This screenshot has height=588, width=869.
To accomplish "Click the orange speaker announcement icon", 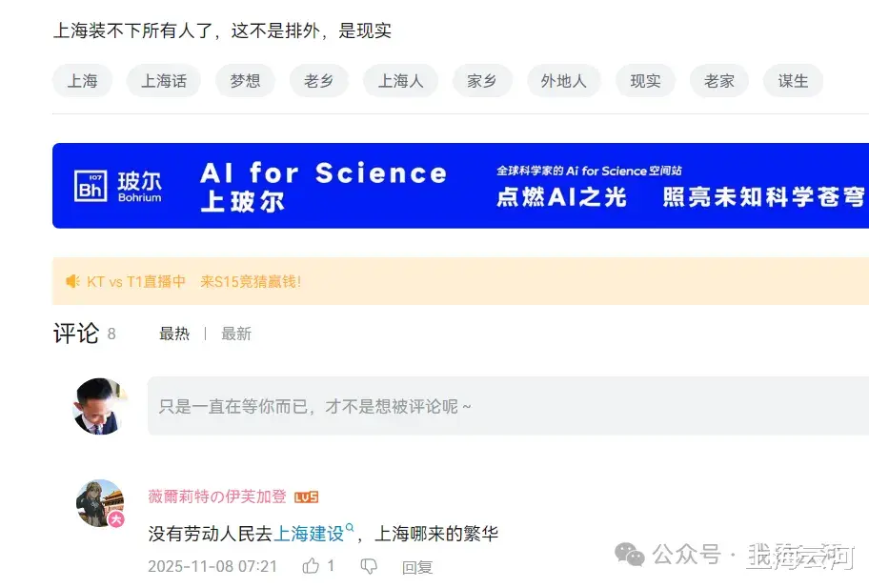I will coord(72,281).
